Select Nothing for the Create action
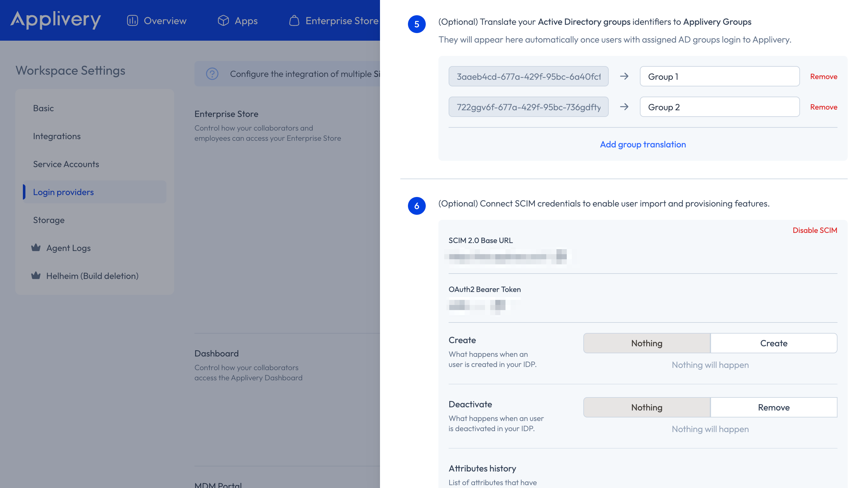This screenshot has height=488, width=868. tap(647, 343)
